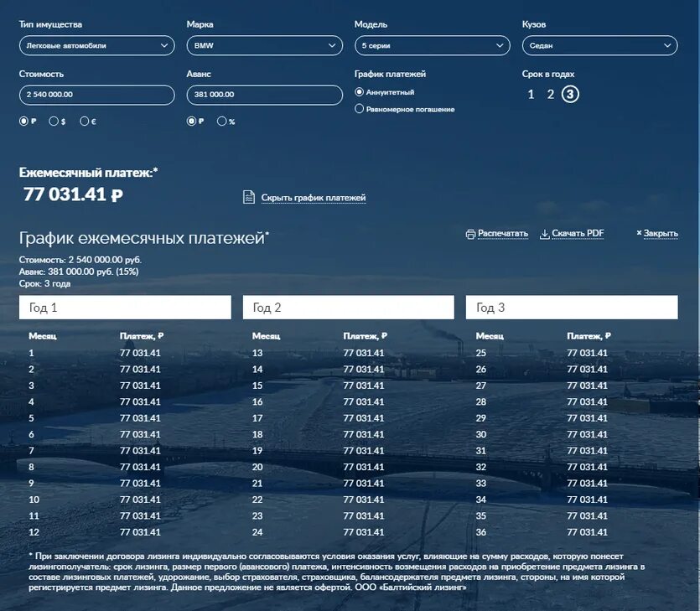Image resolution: width=700 pixels, height=611 pixels.
Task: Set term to 2 years
Action: [551, 94]
